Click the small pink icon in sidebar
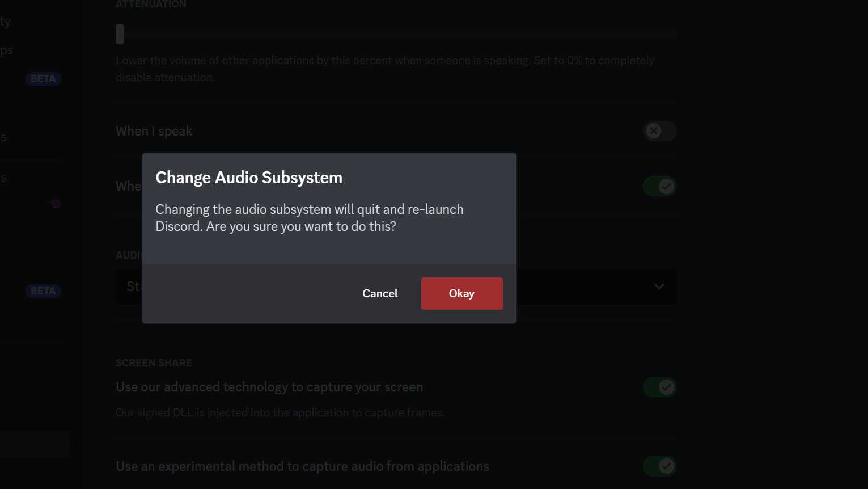This screenshot has height=489, width=868. click(x=56, y=203)
